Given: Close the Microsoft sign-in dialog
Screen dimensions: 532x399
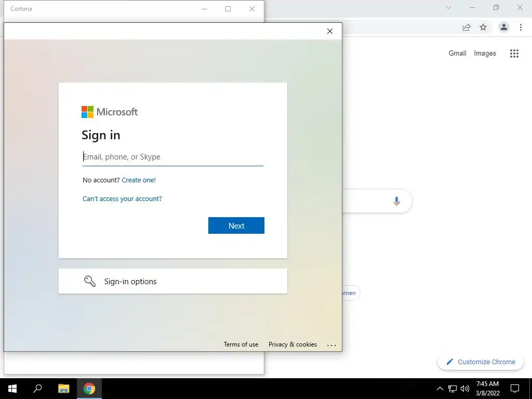Looking at the screenshot, I should pyautogui.click(x=330, y=31).
